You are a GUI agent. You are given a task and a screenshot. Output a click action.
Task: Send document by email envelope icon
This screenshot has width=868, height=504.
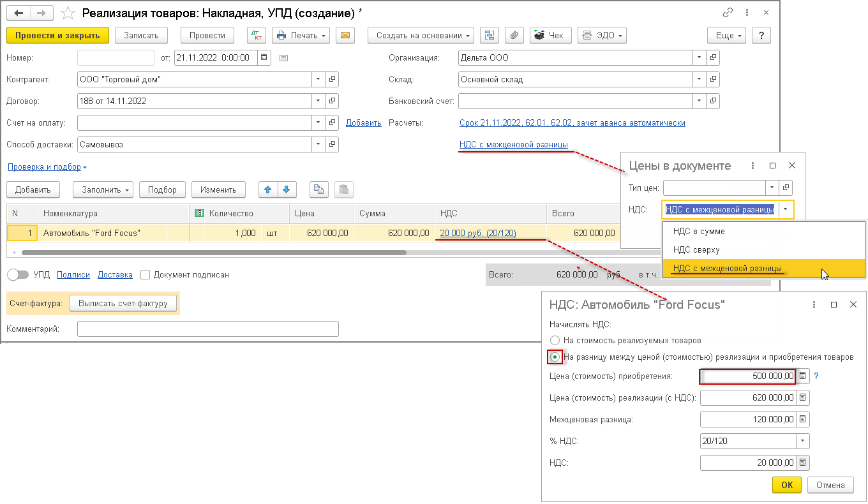point(345,35)
